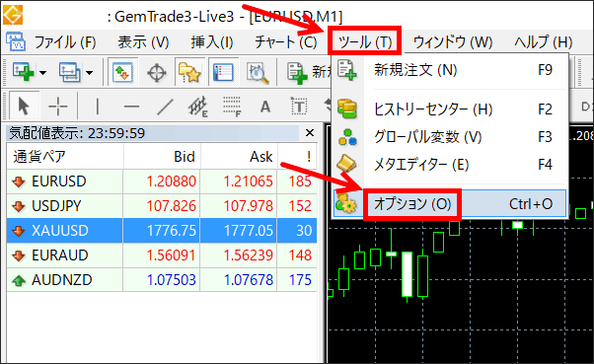Open the Terminal panel icon
This screenshot has height=364, width=594.
224,72
